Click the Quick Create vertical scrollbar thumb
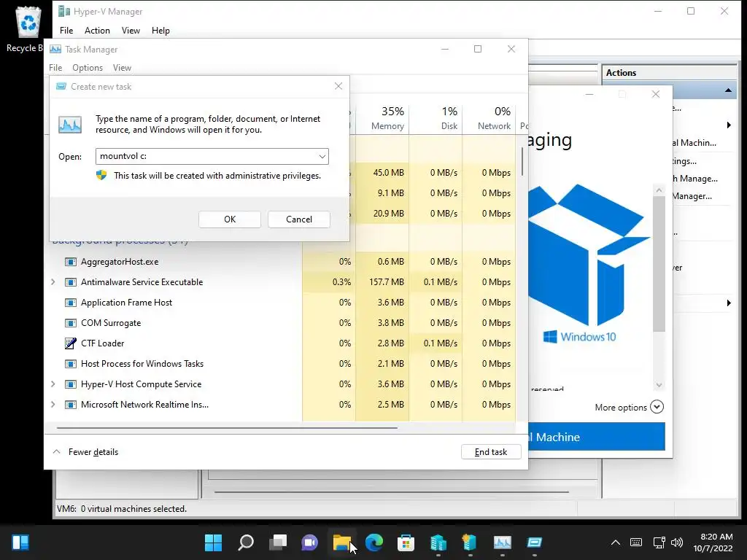The height and width of the screenshot is (560, 747). (659, 264)
